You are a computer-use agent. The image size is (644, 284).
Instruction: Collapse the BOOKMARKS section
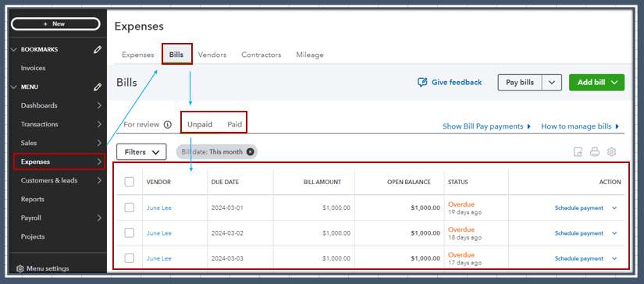tap(14, 50)
